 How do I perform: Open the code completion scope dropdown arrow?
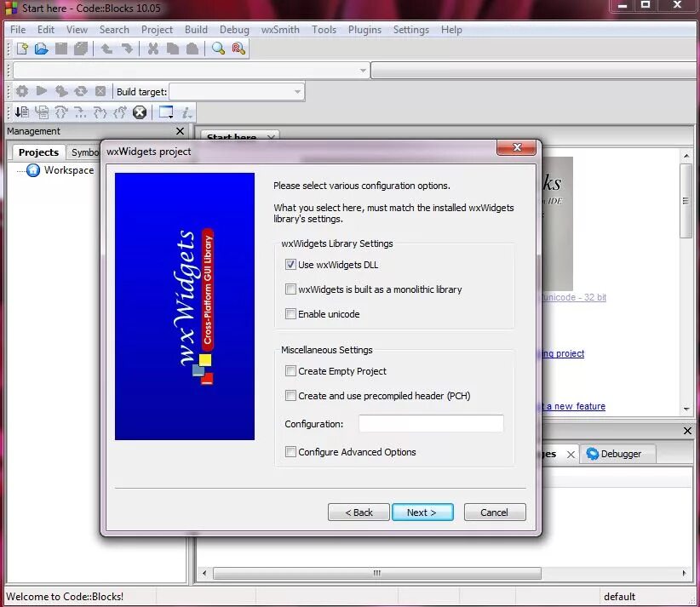click(363, 71)
